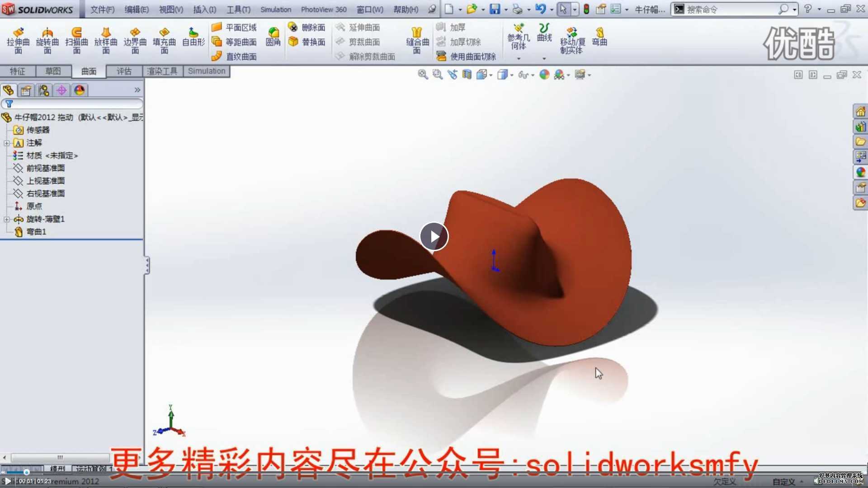Image resolution: width=868 pixels, height=488 pixels.
Task: Open the DimXpertManager panel tab
Action: (x=61, y=90)
